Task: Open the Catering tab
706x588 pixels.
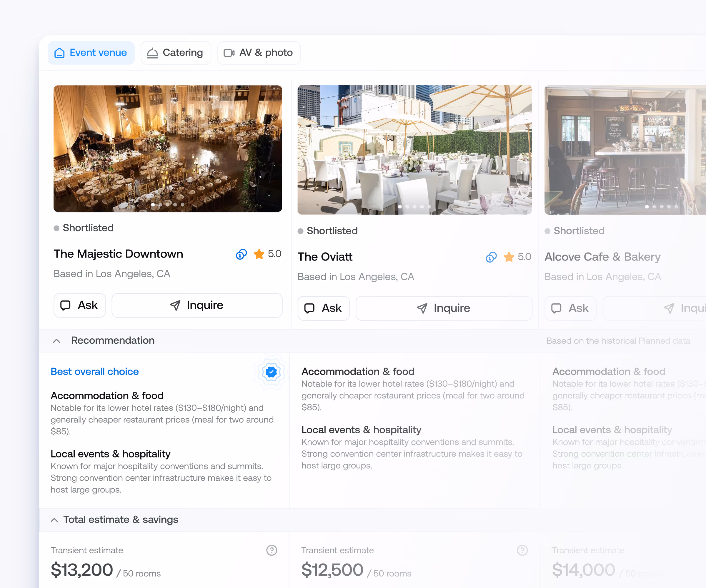Action: (x=176, y=53)
